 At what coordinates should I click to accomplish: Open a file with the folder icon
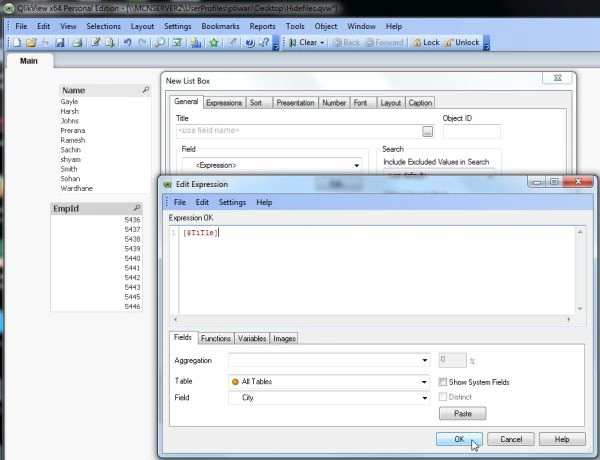[31, 42]
